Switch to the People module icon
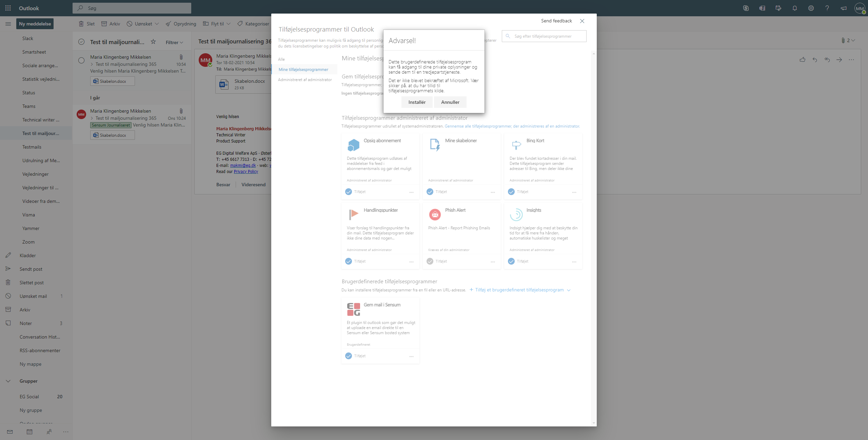868x440 pixels. [49, 432]
